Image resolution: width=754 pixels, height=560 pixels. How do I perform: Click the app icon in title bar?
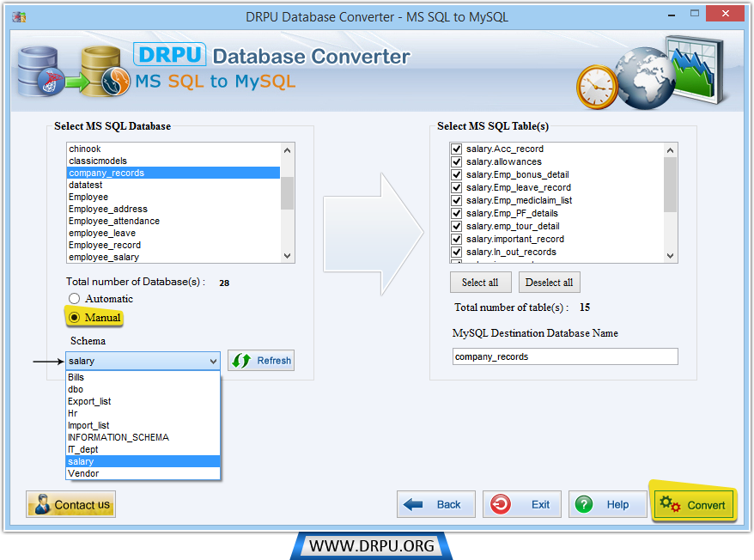point(19,17)
